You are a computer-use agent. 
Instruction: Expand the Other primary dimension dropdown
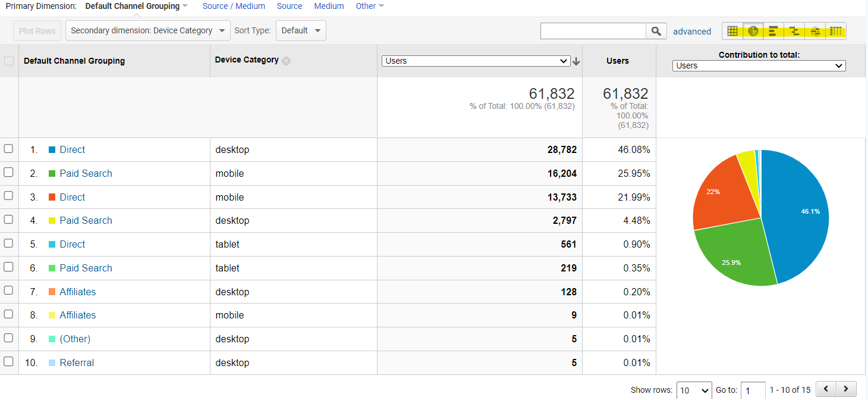(x=370, y=6)
